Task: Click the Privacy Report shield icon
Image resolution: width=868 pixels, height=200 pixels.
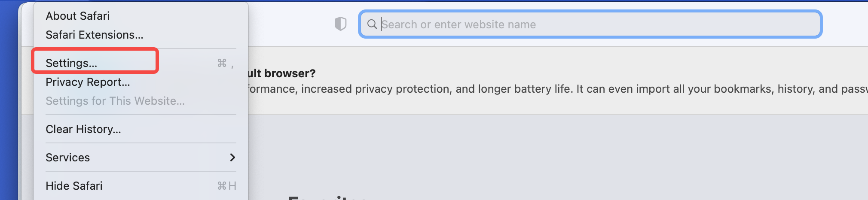Action: tap(340, 24)
